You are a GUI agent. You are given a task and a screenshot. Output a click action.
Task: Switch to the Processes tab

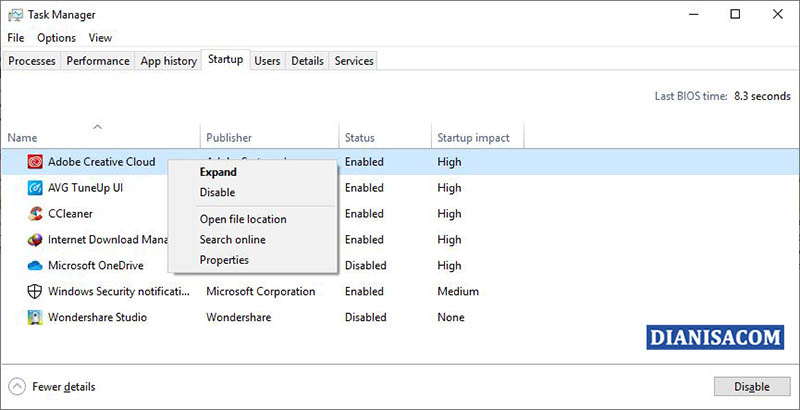tap(32, 61)
